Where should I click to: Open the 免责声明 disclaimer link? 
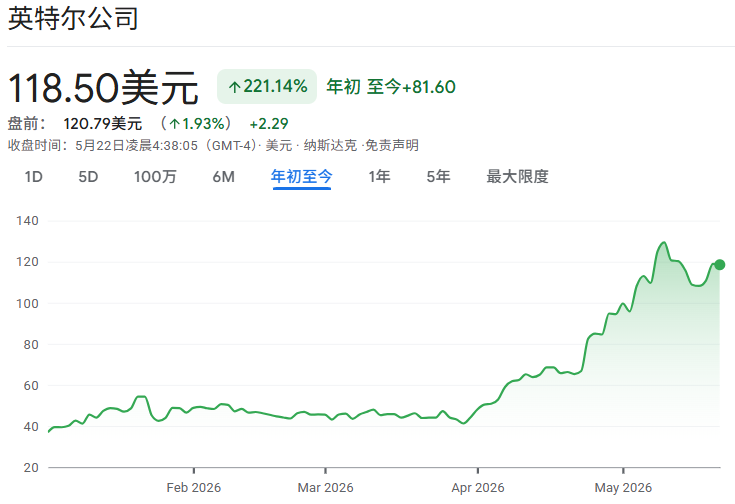coord(392,145)
